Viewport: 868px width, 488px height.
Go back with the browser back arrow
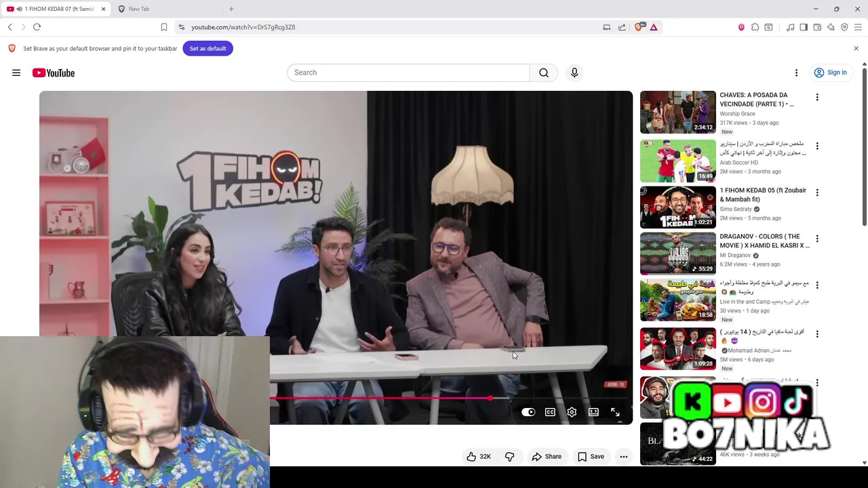(x=10, y=27)
